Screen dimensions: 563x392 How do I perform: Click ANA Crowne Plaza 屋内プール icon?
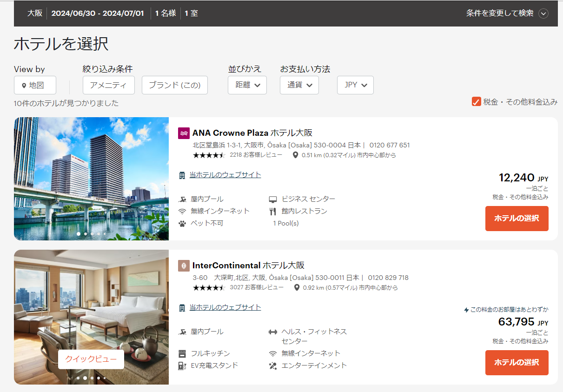coord(182,199)
